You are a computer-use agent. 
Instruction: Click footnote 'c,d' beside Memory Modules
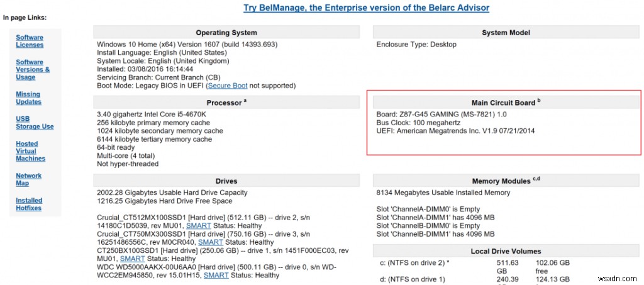pos(536,179)
